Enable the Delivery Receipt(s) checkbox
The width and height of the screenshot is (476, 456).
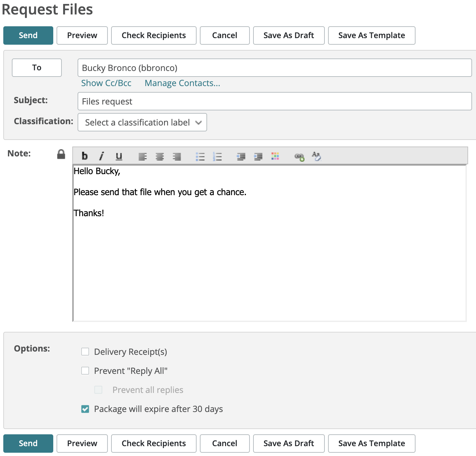click(85, 352)
